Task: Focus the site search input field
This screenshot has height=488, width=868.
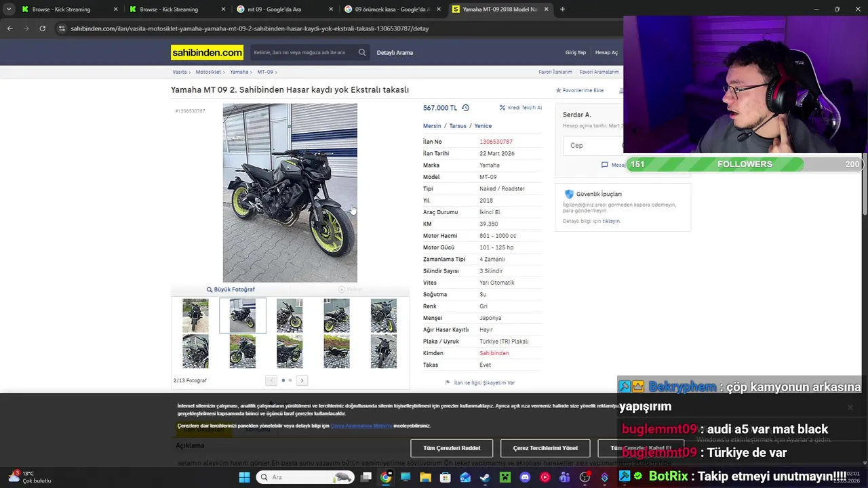Action: 304,52
